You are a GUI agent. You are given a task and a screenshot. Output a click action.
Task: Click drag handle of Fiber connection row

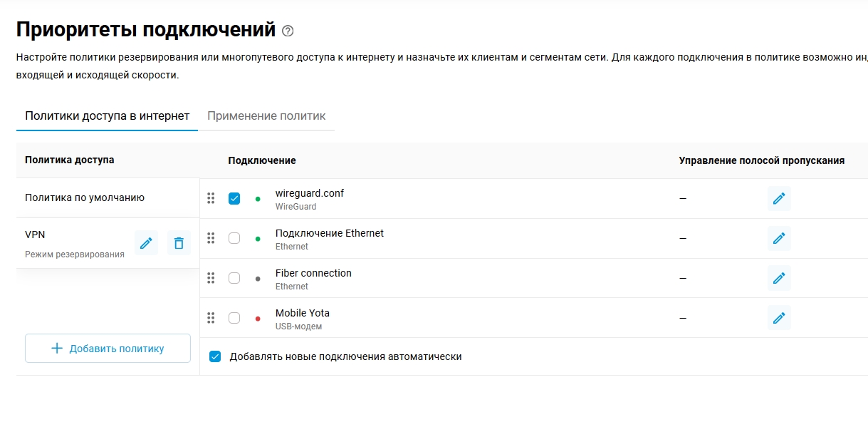click(x=211, y=278)
